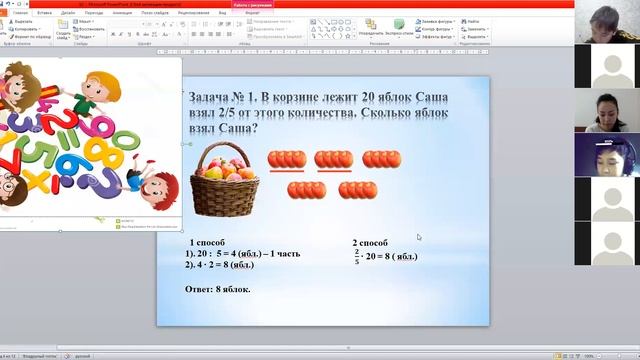Click Reset (Восстановить) slide command

[x=89, y=29]
